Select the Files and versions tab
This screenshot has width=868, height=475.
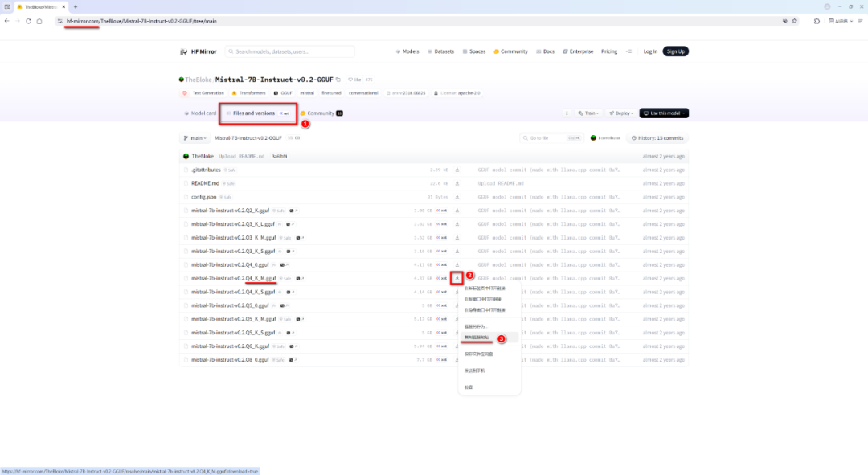coord(258,113)
